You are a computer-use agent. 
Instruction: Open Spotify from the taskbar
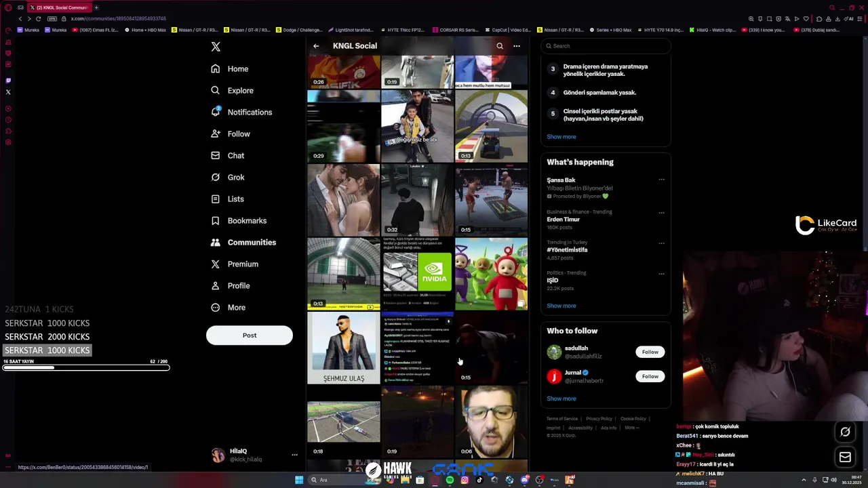pos(450,480)
